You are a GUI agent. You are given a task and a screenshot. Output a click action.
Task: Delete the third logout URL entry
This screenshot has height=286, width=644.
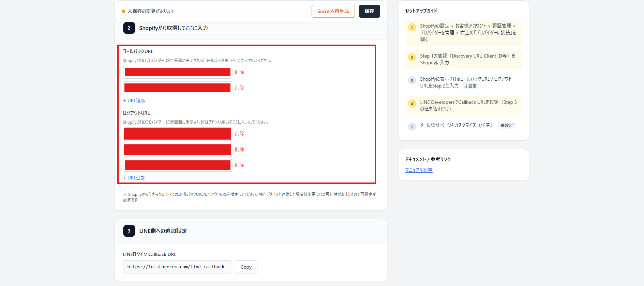[x=239, y=165]
